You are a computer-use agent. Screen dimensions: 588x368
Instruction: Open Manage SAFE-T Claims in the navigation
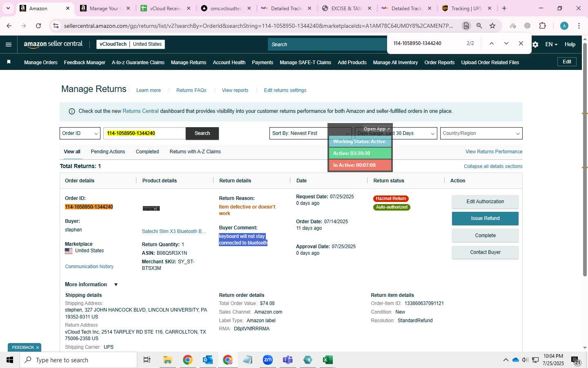point(305,63)
